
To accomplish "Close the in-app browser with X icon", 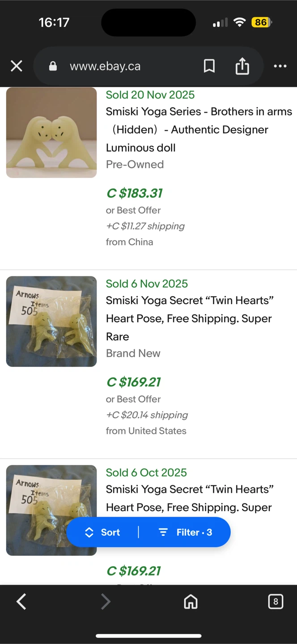I will [x=17, y=66].
